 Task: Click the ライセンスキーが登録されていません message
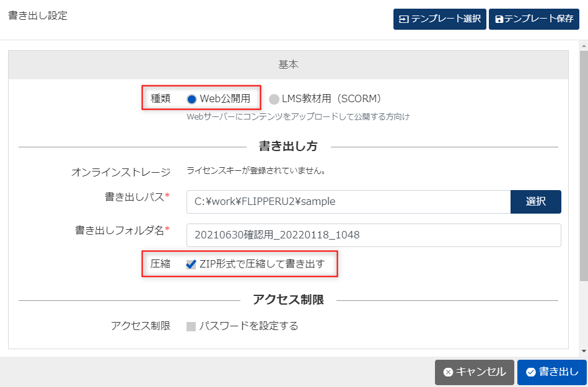pyautogui.click(x=257, y=170)
